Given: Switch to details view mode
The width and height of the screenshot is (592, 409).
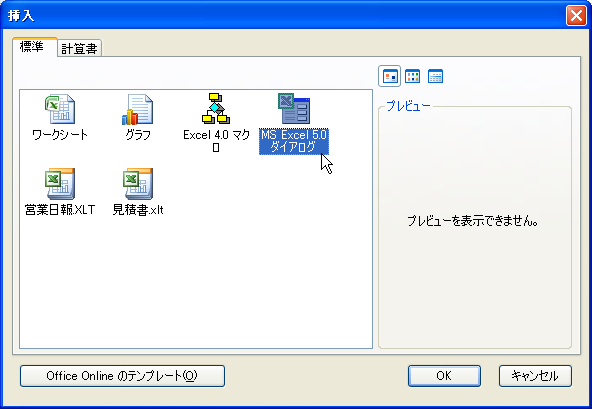Looking at the screenshot, I should tap(435, 76).
